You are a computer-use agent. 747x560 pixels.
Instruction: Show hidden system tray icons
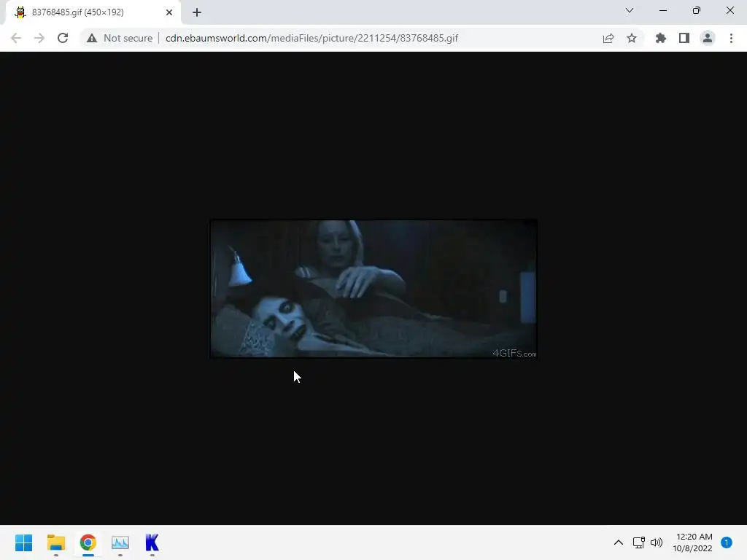coord(619,542)
